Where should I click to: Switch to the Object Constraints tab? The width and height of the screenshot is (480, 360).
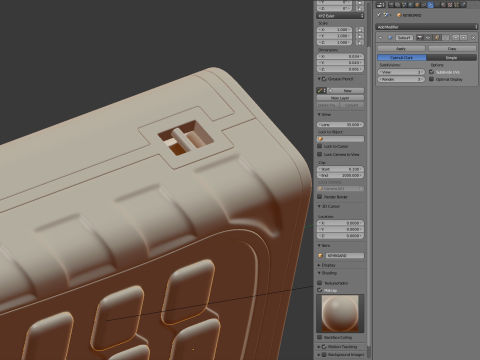(424, 5)
